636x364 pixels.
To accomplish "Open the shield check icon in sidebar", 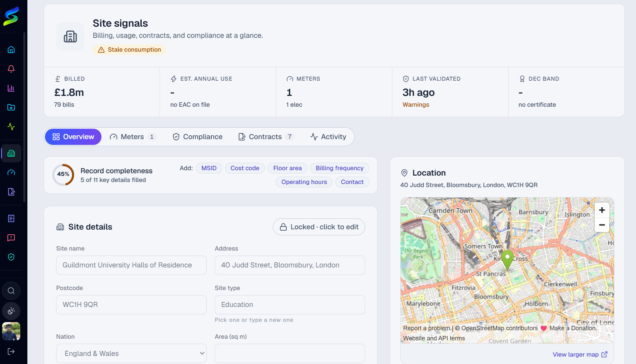I will pos(11,257).
